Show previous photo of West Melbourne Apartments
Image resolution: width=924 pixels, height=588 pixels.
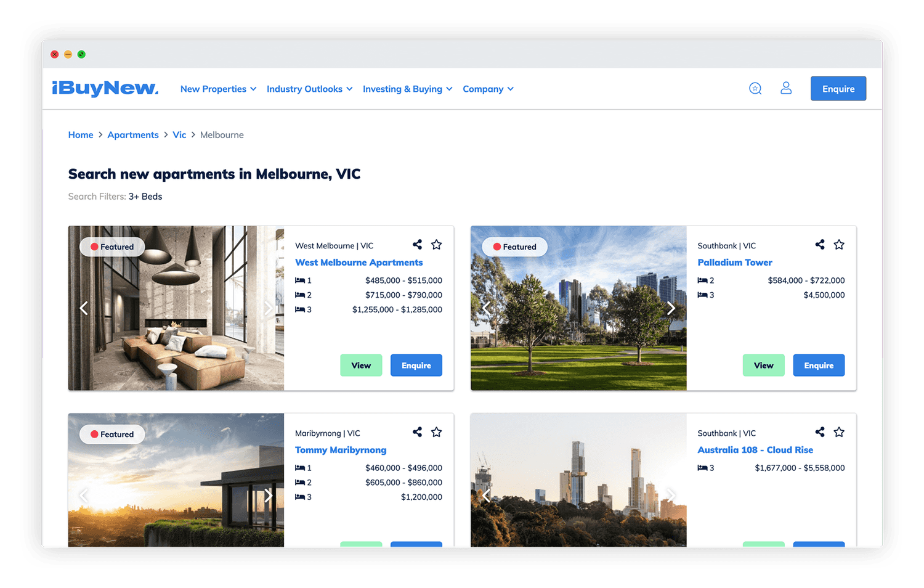pyautogui.click(x=84, y=308)
